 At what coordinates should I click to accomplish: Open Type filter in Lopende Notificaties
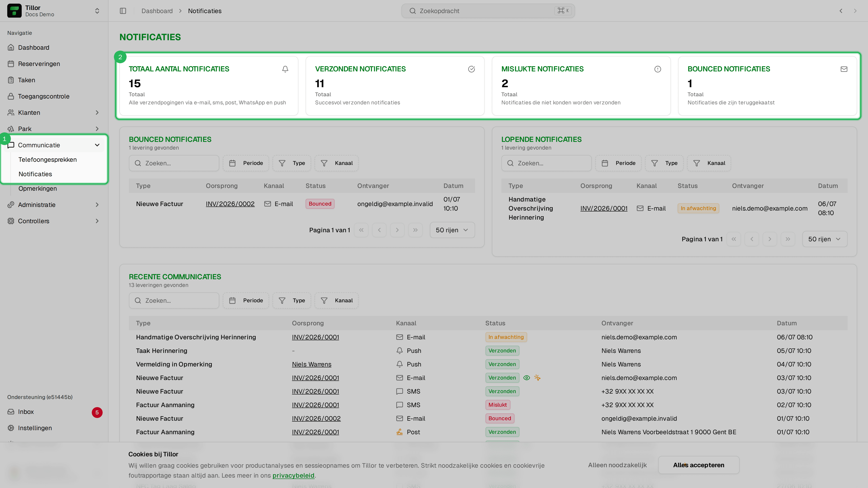tap(664, 163)
